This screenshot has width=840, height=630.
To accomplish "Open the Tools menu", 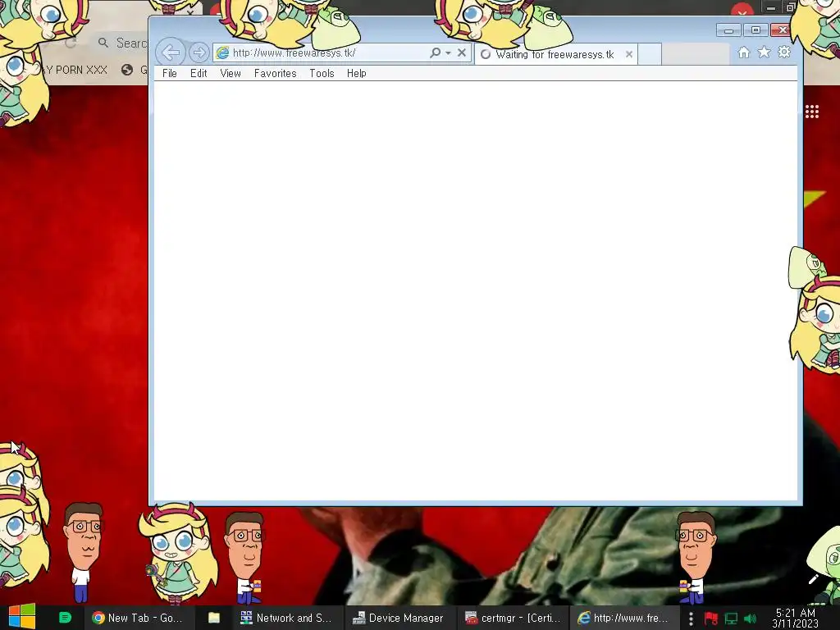I will 322,73.
